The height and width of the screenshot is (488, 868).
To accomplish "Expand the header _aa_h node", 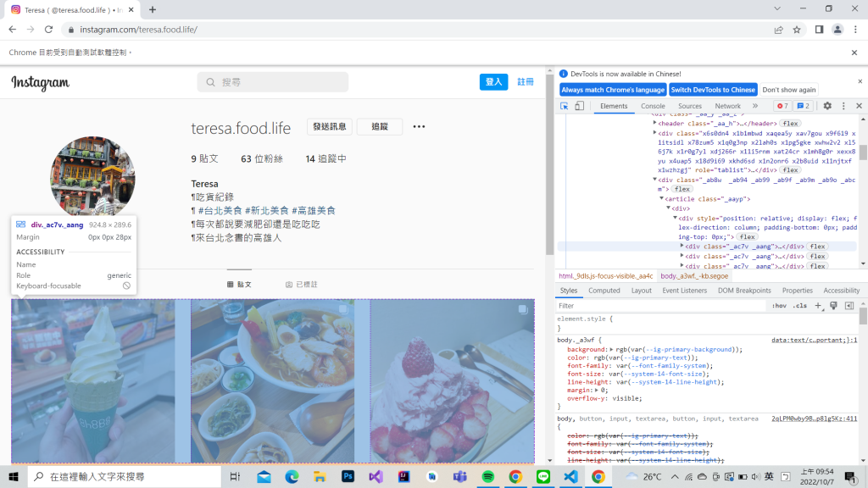I will (x=655, y=124).
